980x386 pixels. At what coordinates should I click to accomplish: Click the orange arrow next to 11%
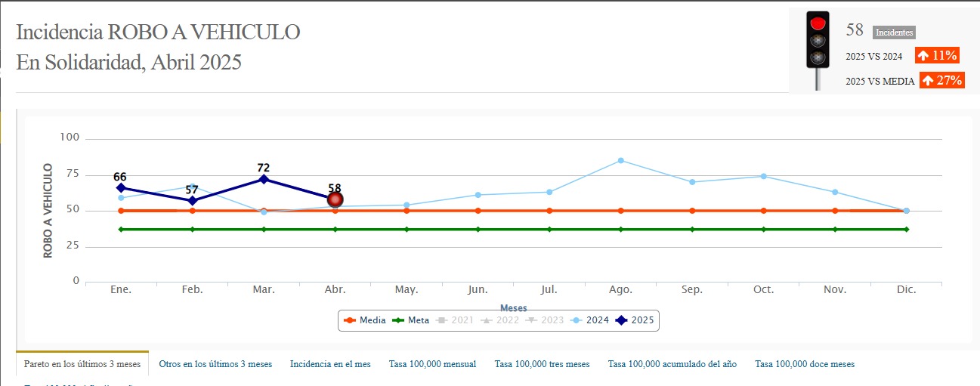click(923, 55)
